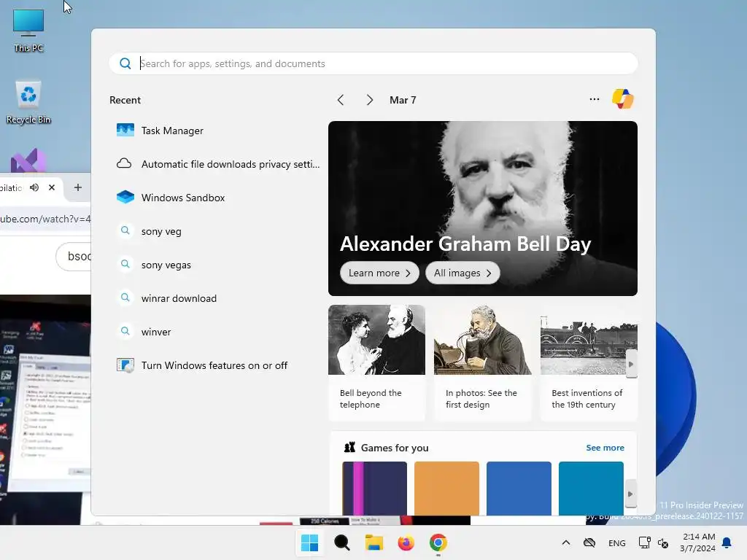Click See more in Games for you
Viewport: 747px width, 560px height.
[x=605, y=448]
